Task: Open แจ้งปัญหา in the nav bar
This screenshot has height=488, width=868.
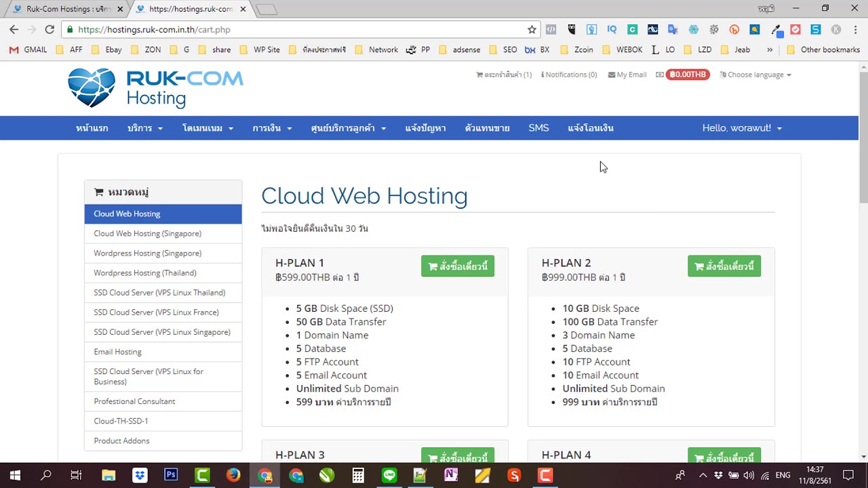Action: click(425, 128)
